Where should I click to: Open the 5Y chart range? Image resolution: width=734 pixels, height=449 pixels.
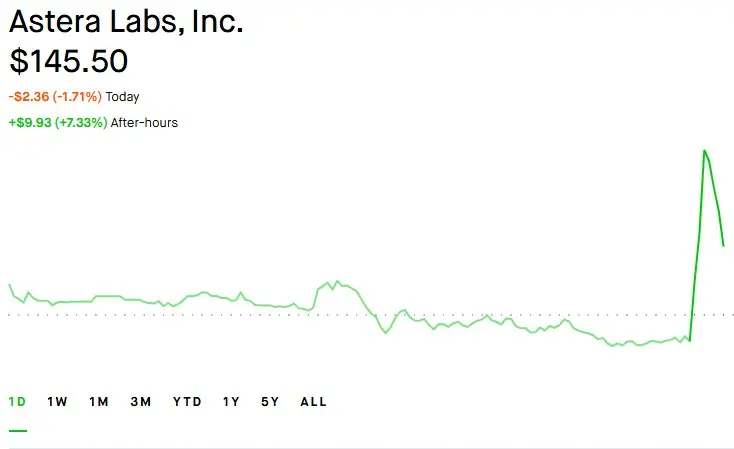pyautogui.click(x=270, y=402)
